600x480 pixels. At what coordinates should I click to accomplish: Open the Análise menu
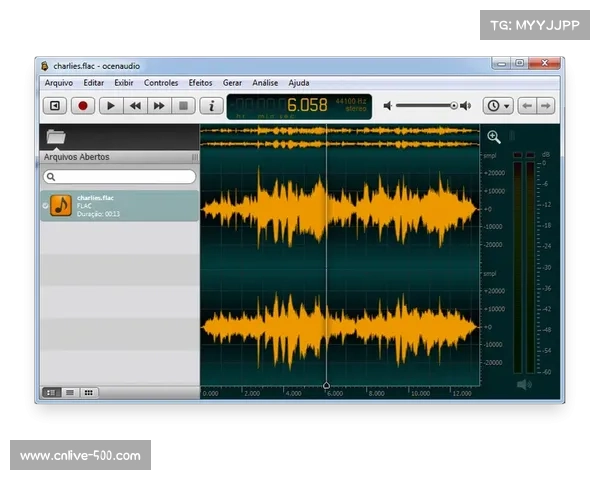[265, 83]
